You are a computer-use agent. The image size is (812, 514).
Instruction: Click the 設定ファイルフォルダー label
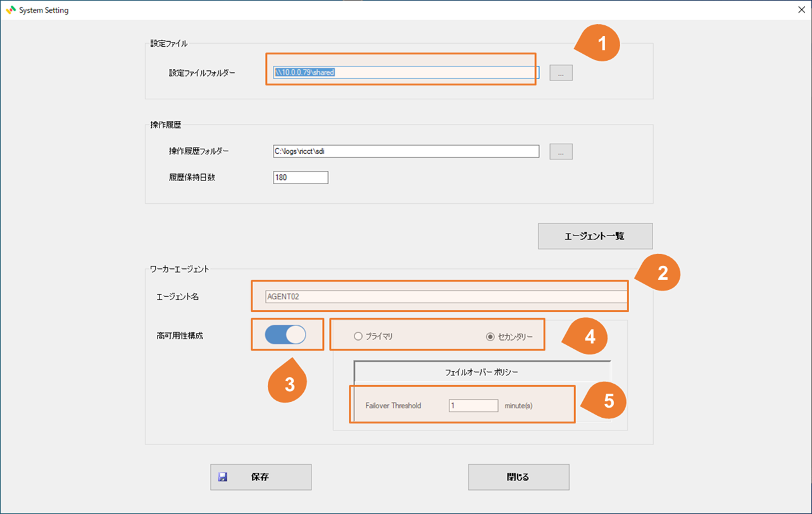[x=202, y=73]
